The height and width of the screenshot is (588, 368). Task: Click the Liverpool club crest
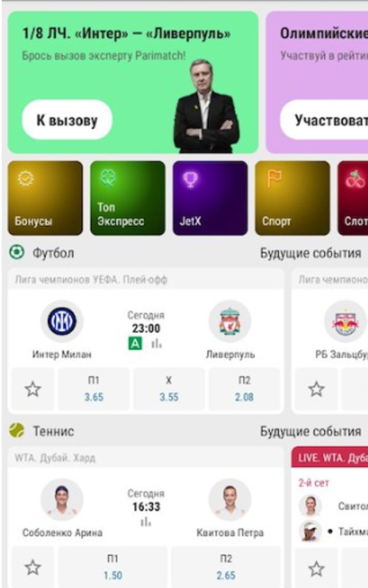230,322
